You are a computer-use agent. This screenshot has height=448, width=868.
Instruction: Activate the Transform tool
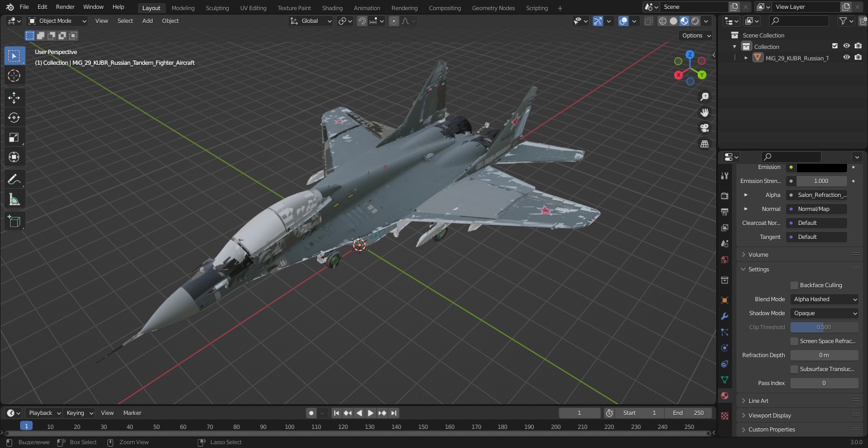tap(14, 157)
